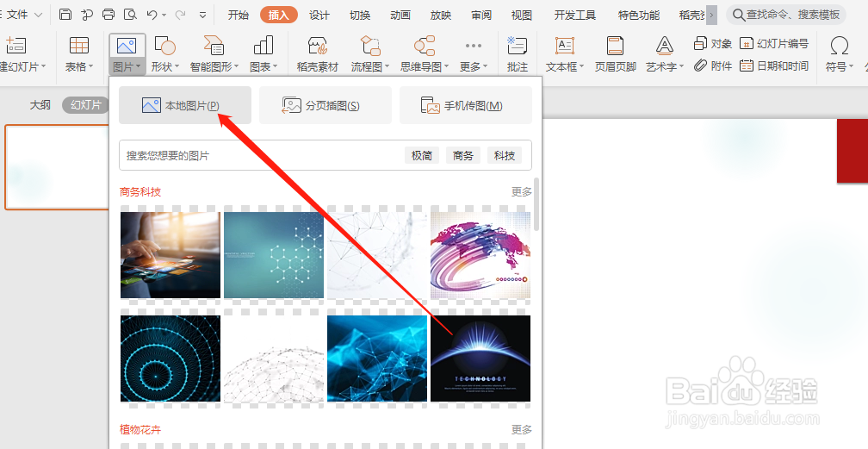This screenshot has height=449, width=868.
Task: Click Paged Insert (分页插图) button
Action: 325,105
